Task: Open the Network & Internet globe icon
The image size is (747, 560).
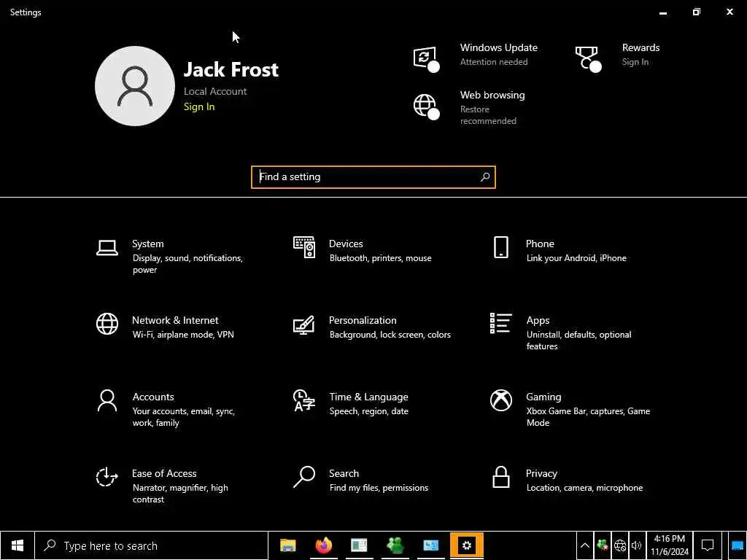Action: (107, 324)
